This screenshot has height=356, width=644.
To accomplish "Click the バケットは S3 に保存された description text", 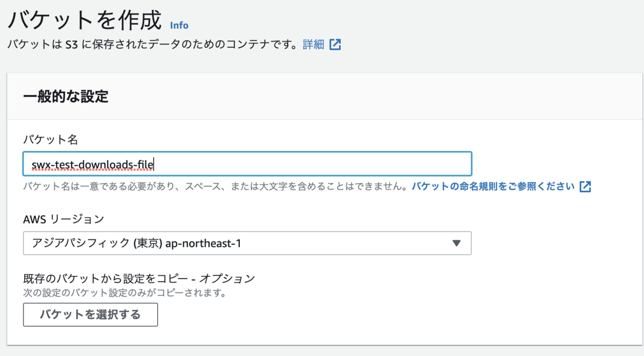I will (152, 45).
